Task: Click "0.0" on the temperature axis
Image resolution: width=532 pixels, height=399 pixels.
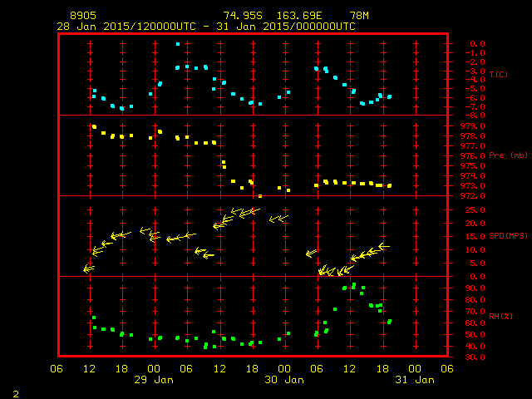Action: click(477, 44)
